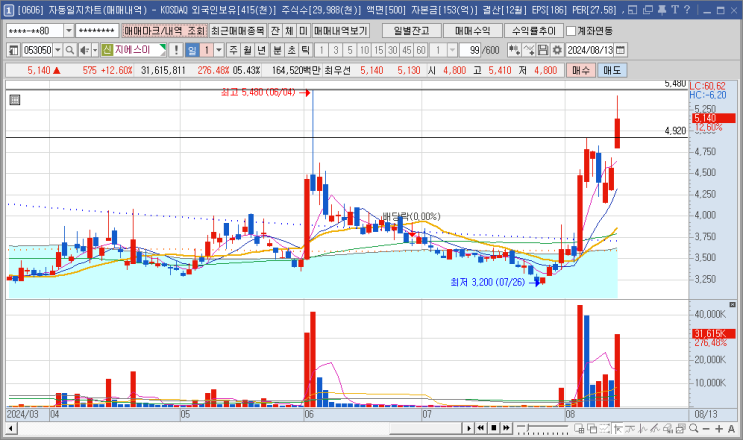
Task: Click the speaker sound icon
Action: [x=84, y=50]
